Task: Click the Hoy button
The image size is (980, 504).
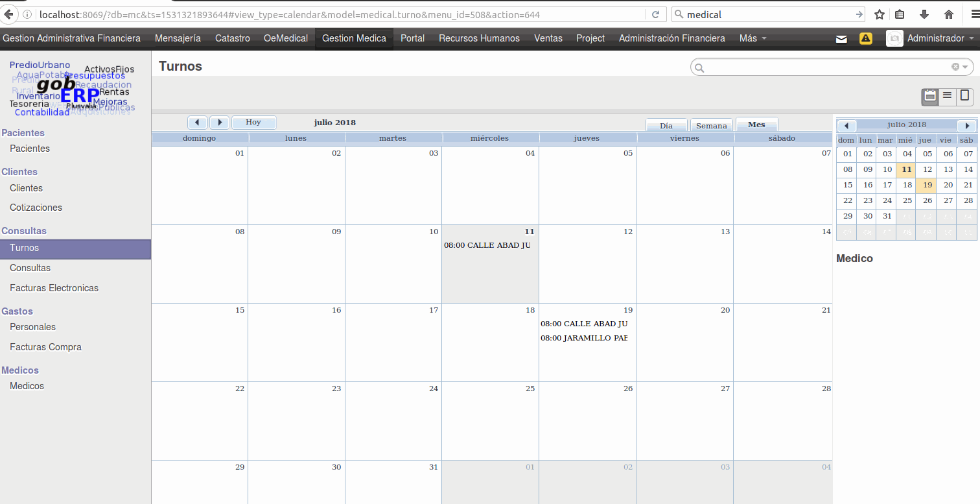Action: pos(253,123)
